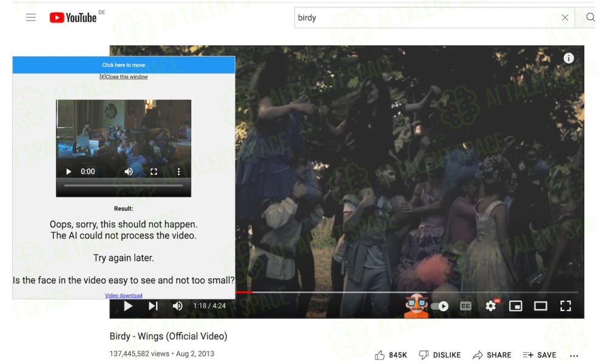This screenshot has height=364, width=607.
Task: Select the 137,445,582 views text
Action: pyautogui.click(x=140, y=354)
